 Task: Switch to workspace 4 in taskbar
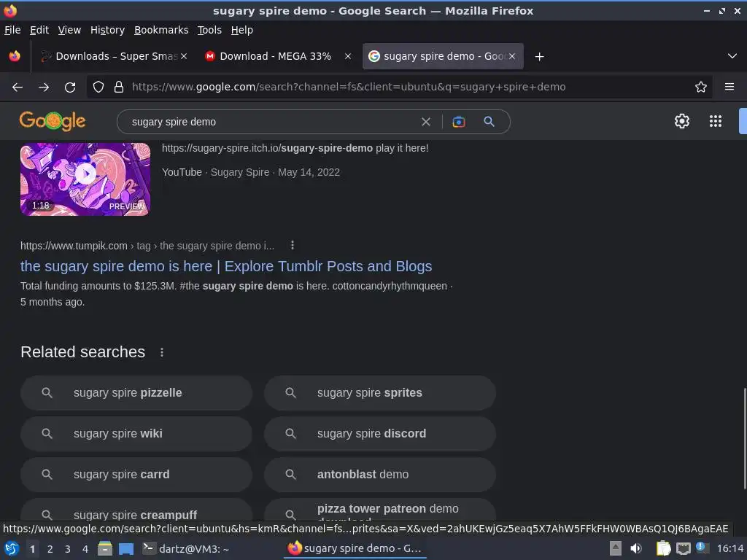tap(85, 549)
